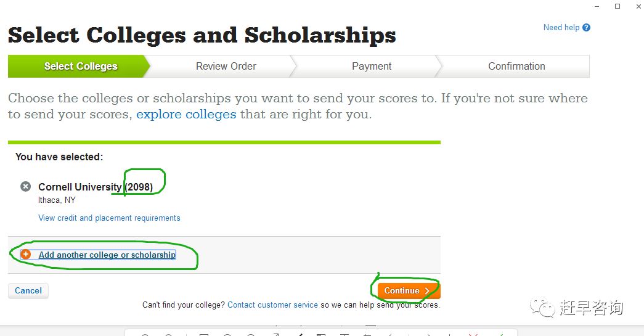The height and width of the screenshot is (336, 644).
Task: Maximize the window
Action: pos(618,6)
